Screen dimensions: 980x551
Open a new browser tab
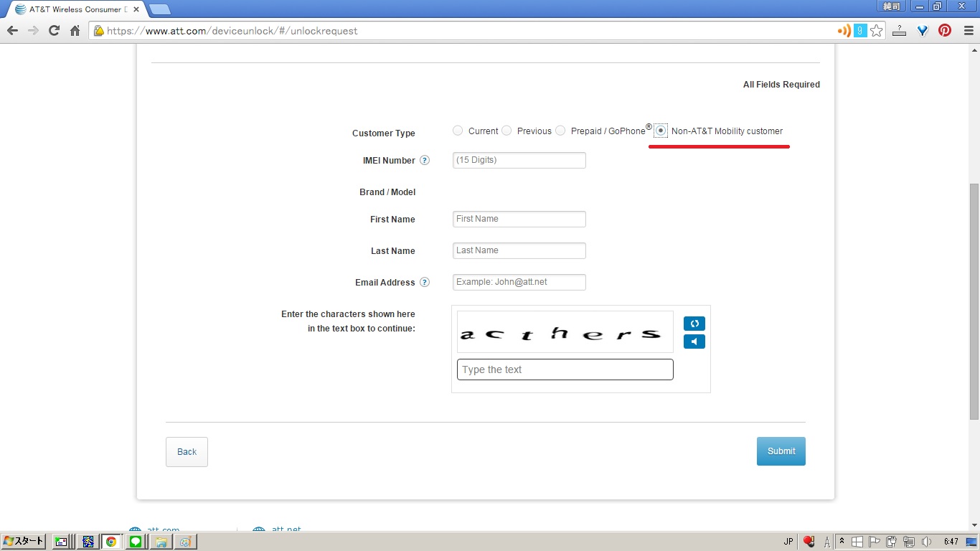pyautogui.click(x=159, y=9)
